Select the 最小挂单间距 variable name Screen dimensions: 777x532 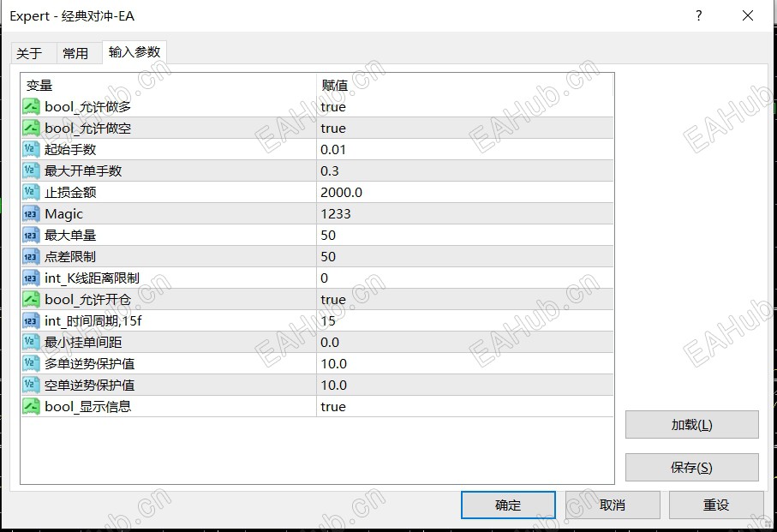pos(83,343)
